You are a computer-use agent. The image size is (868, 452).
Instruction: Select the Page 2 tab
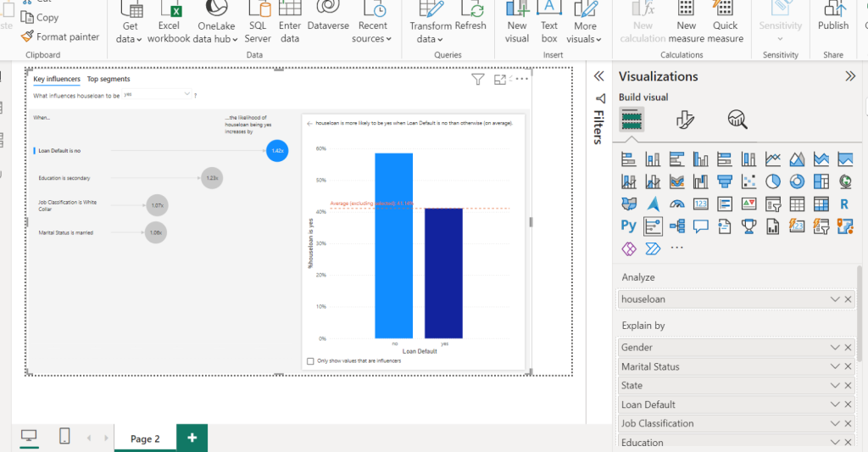click(145, 438)
